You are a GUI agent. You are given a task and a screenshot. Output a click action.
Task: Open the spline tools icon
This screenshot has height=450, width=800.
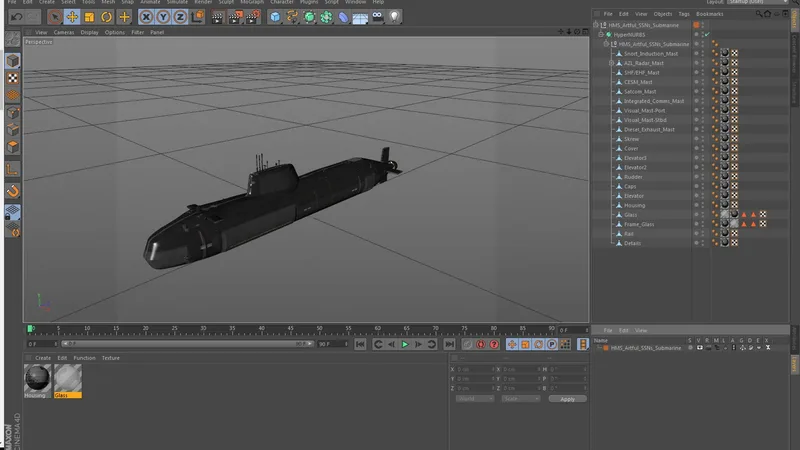(292, 17)
